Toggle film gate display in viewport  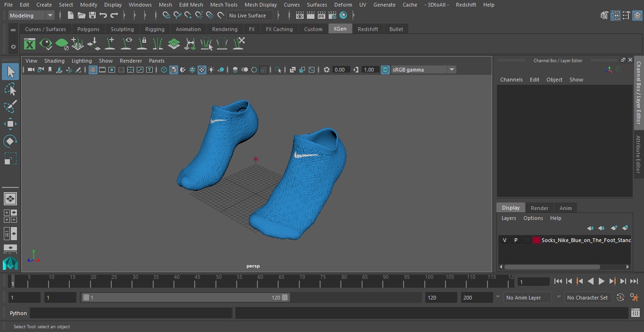click(x=102, y=70)
